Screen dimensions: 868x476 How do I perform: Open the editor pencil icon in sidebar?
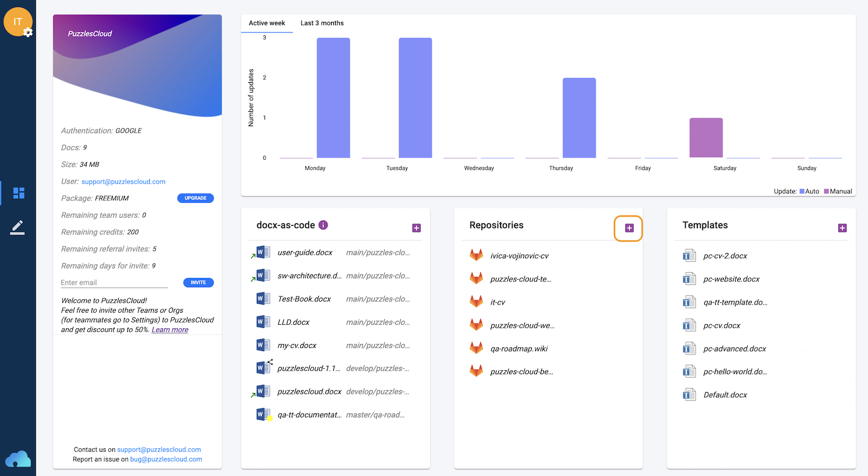[17, 228]
